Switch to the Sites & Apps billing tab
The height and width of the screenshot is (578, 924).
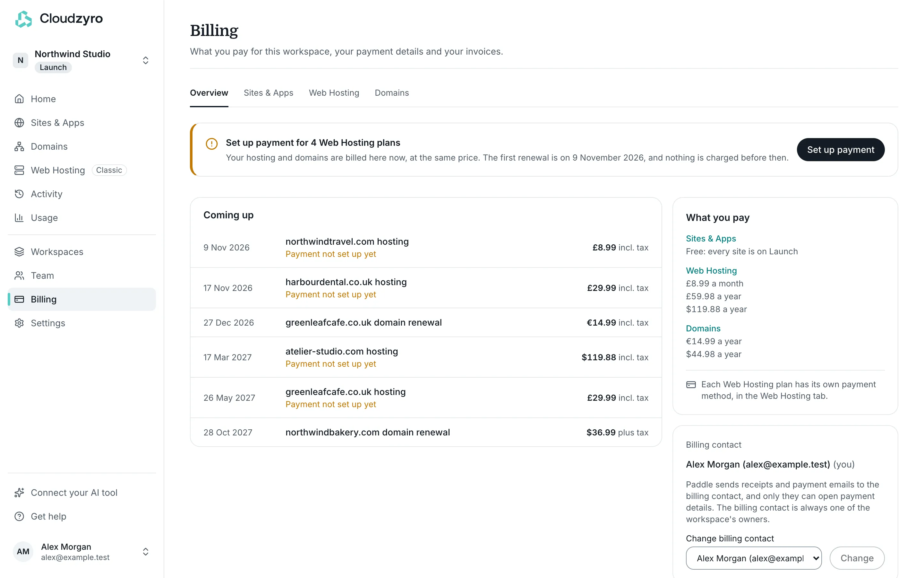pyautogui.click(x=269, y=93)
